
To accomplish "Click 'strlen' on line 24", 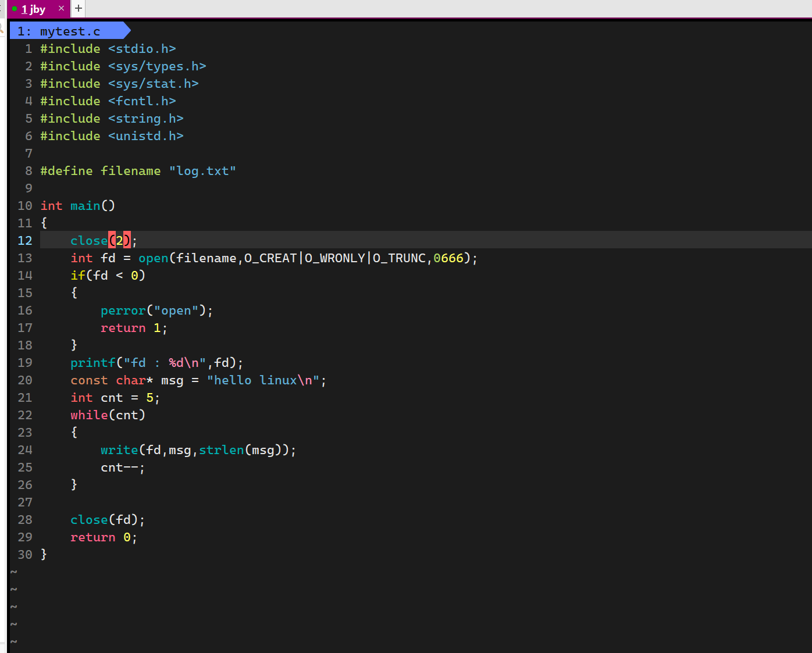I will [x=222, y=450].
